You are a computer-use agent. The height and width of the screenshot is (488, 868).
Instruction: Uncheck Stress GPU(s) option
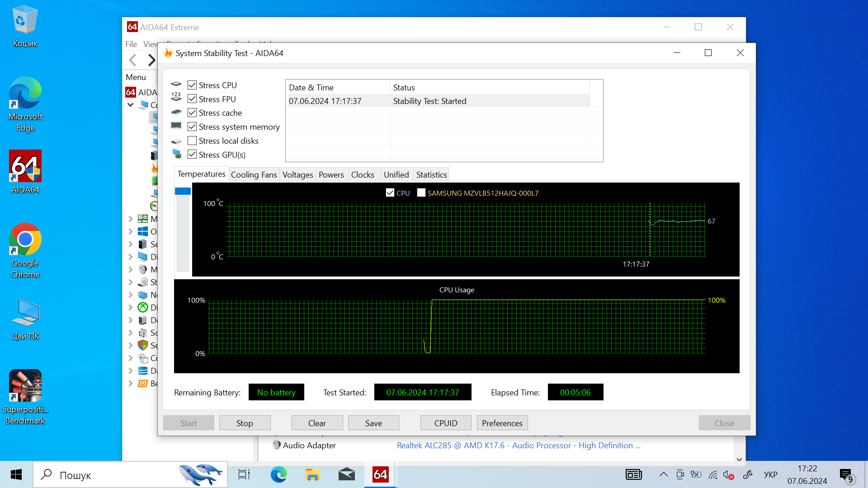pyautogui.click(x=192, y=155)
